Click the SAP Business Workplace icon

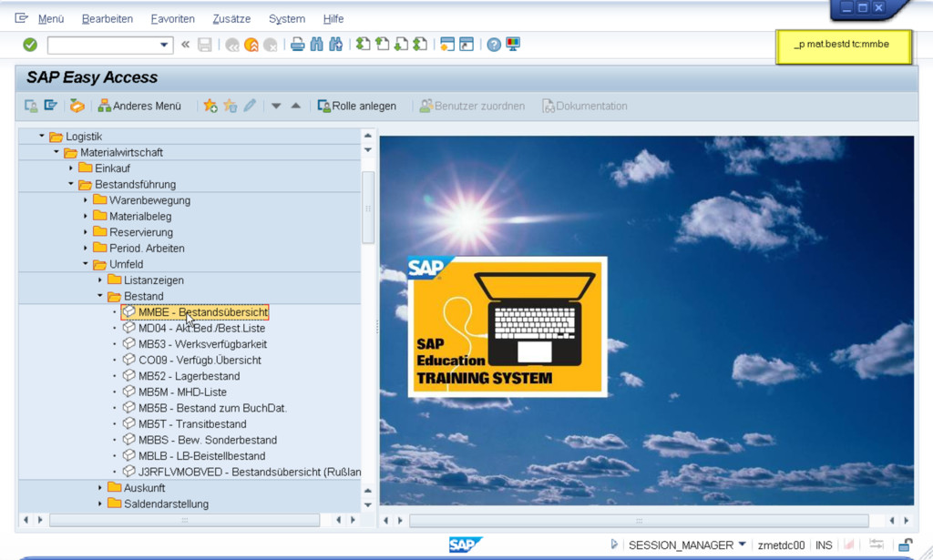[77, 106]
